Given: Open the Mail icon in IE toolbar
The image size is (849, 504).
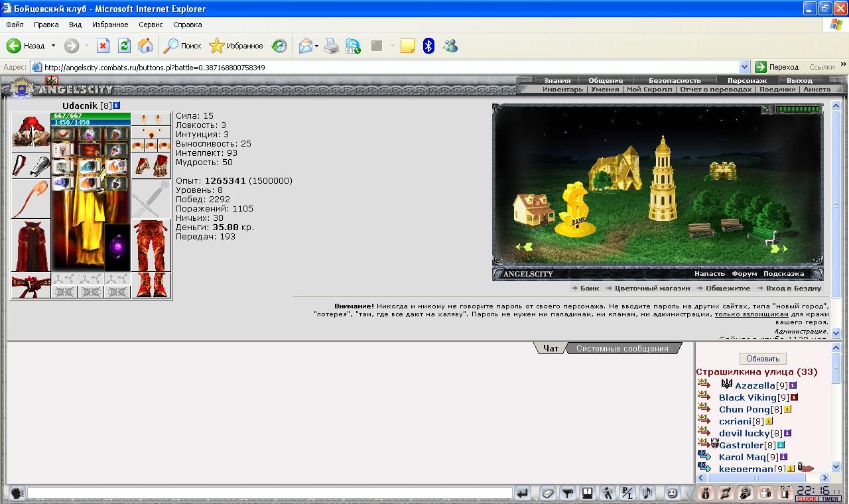Looking at the screenshot, I should click(x=305, y=46).
